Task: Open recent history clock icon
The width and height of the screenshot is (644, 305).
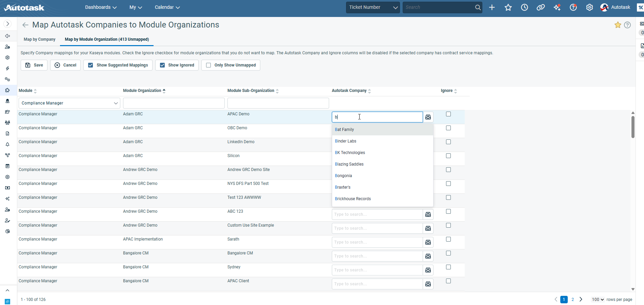Action: pos(524,7)
